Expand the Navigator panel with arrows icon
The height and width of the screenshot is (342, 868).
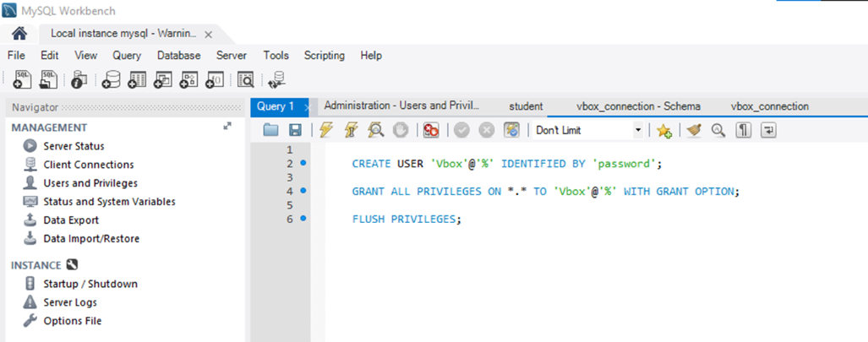pyautogui.click(x=227, y=127)
